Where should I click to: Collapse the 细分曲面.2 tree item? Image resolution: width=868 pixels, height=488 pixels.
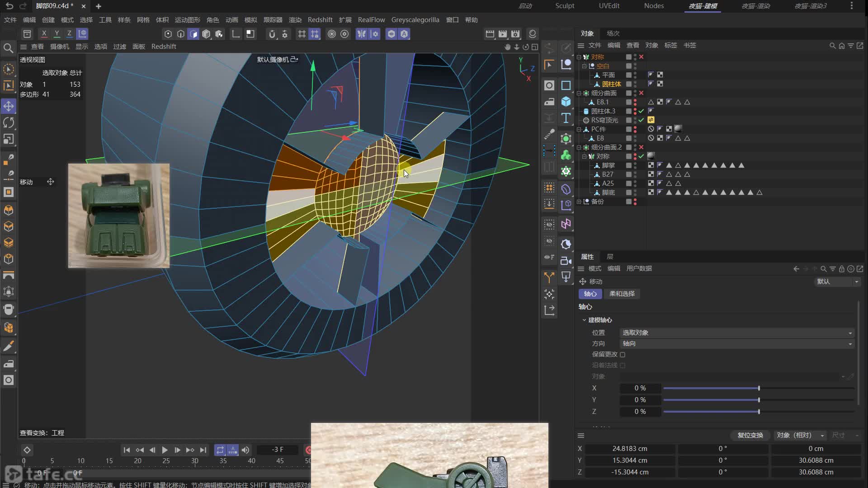pos(579,147)
